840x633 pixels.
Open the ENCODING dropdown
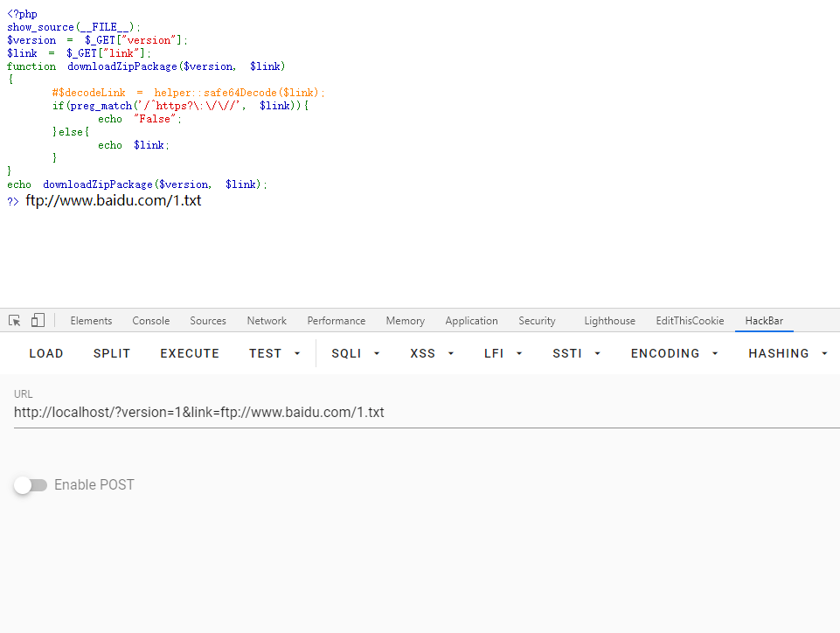click(x=675, y=353)
